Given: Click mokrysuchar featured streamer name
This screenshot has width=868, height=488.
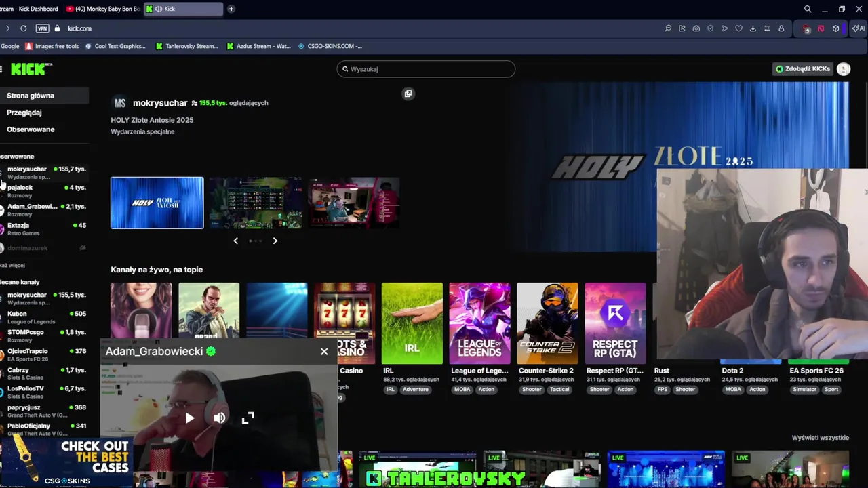Looking at the screenshot, I should point(160,103).
